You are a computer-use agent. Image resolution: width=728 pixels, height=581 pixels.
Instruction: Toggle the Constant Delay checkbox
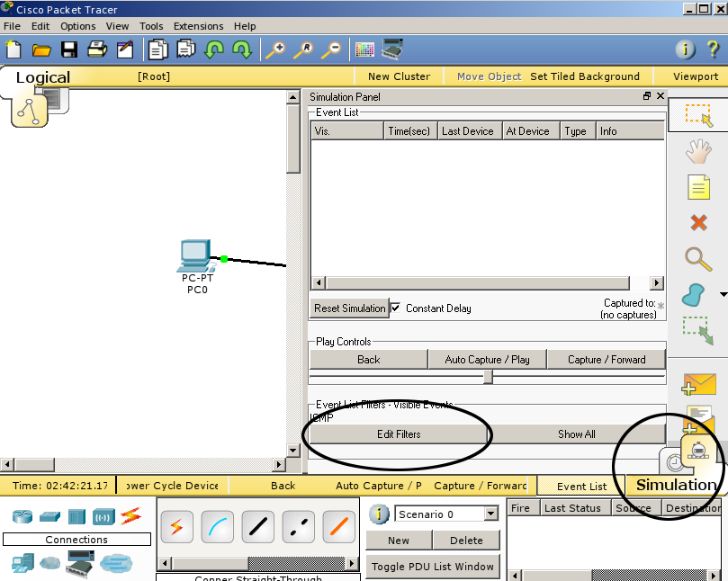tap(396, 308)
